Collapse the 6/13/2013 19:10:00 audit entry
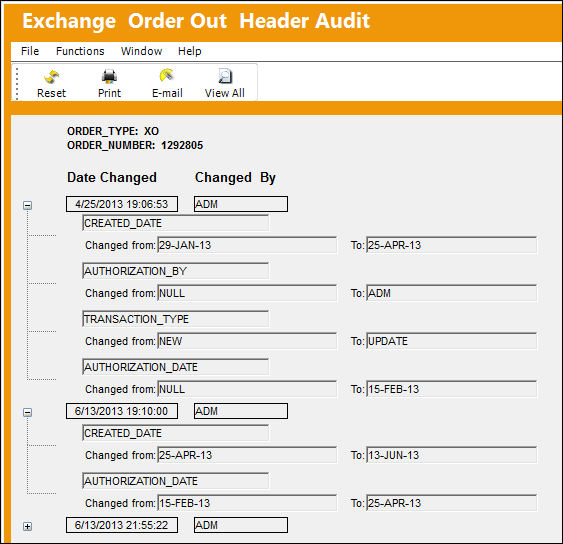 (28, 412)
